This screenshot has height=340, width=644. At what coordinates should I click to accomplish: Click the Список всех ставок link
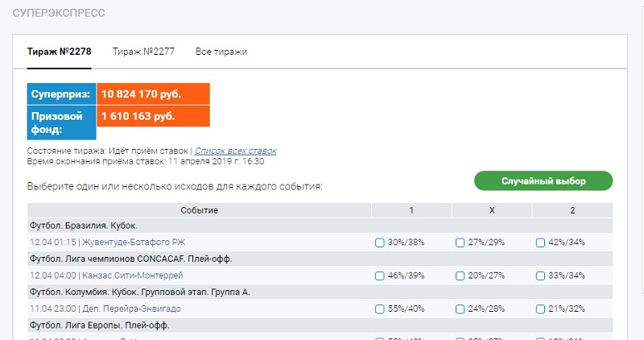tap(235, 151)
